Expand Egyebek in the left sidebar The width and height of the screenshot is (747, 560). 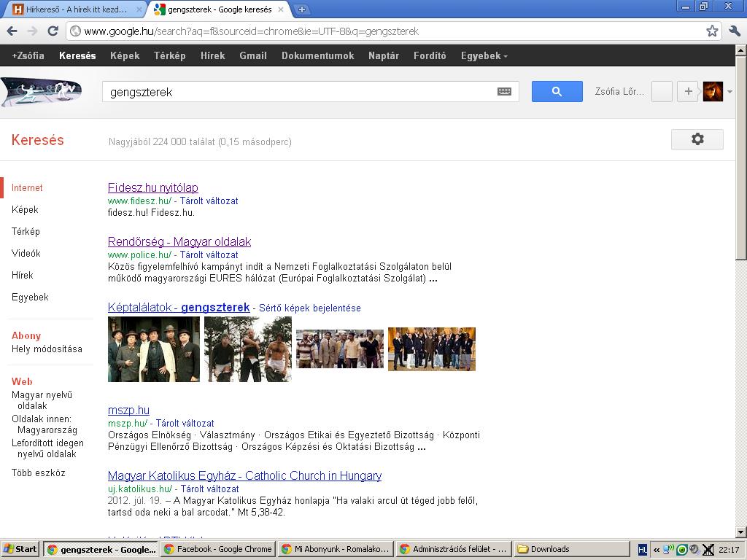(30, 297)
